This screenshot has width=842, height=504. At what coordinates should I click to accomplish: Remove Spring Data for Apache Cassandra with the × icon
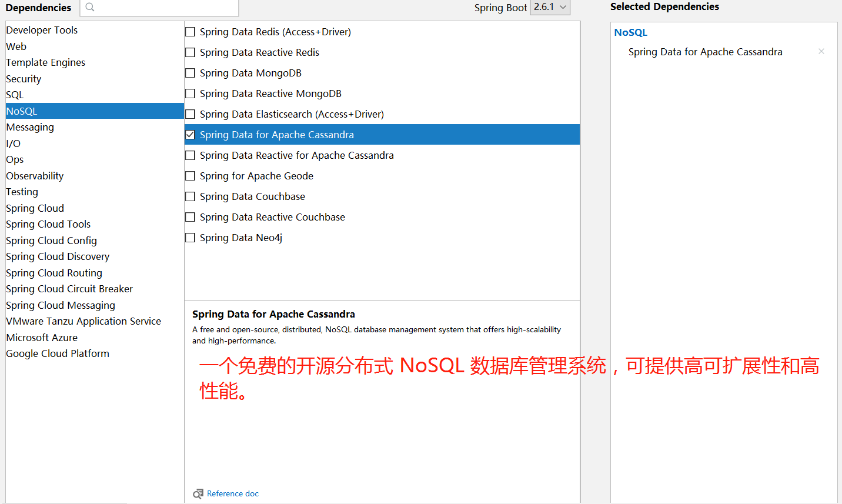pos(821,51)
